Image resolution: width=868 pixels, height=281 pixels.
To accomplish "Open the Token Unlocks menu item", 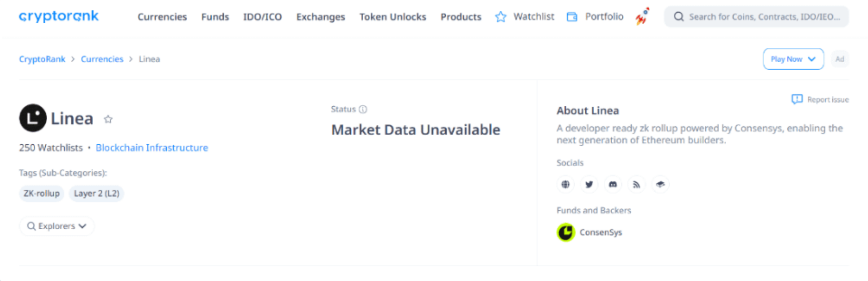I will 393,17.
